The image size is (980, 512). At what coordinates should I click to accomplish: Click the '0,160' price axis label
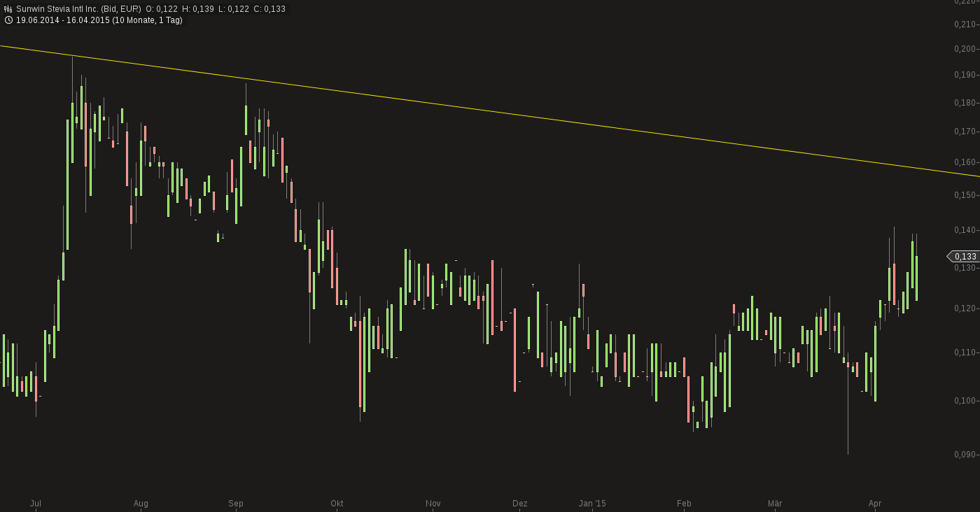click(965, 162)
